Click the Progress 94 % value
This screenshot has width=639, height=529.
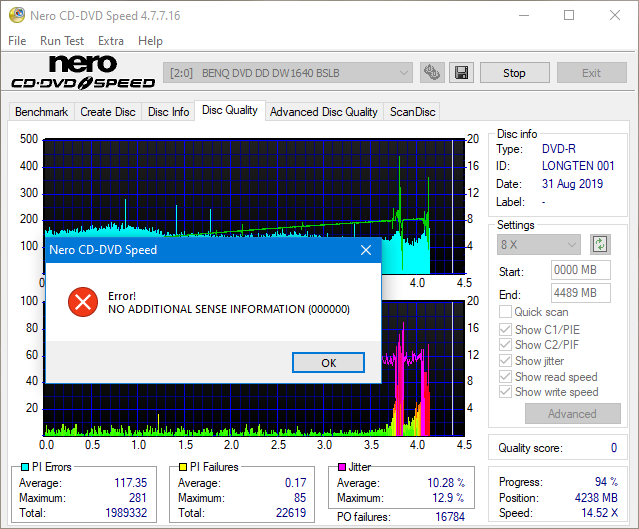pos(606,482)
